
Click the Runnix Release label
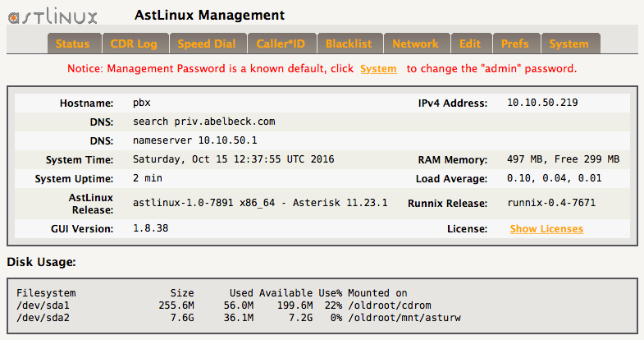pyautogui.click(x=448, y=204)
